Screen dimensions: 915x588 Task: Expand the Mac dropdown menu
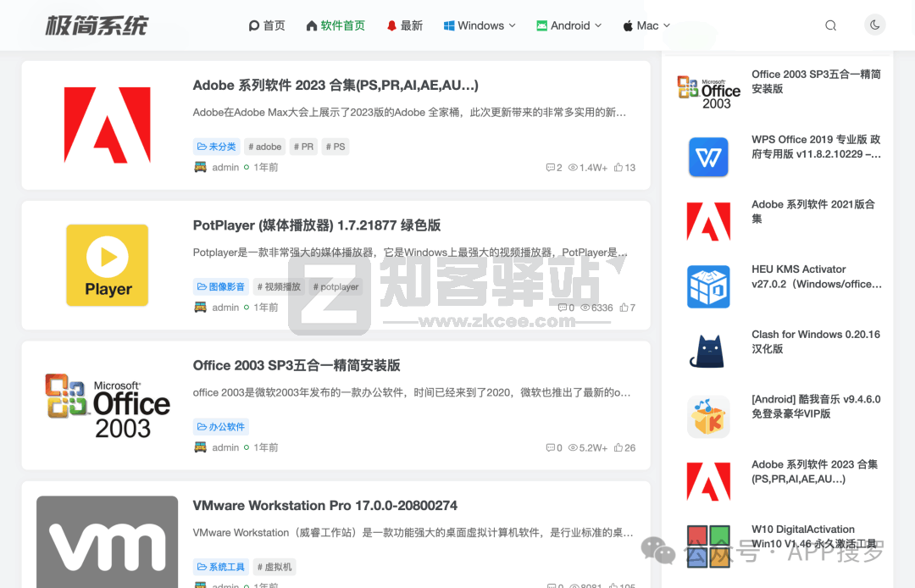646,25
